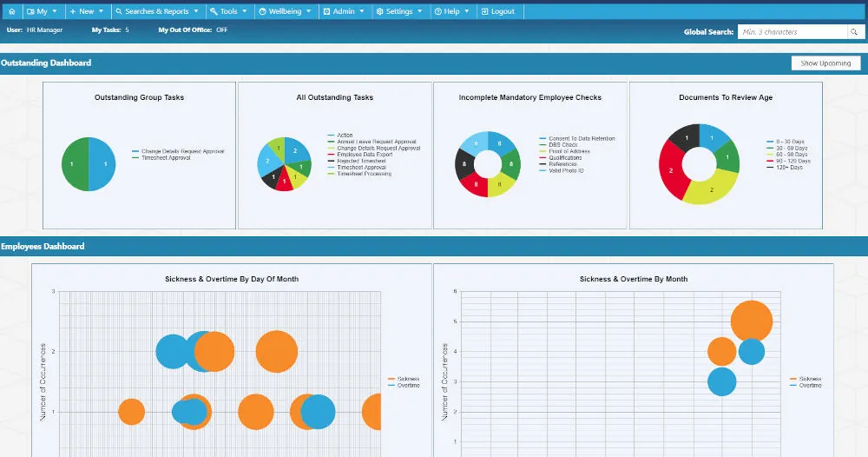Click lowest blue Overtime bubble in By Month chart
This screenshot has height=457, width=868.
click(x=722, y=381)
